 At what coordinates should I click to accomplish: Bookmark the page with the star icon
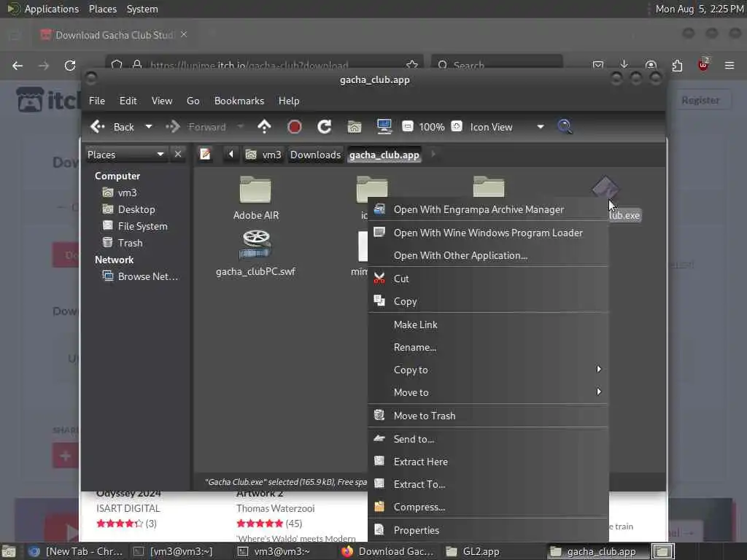click(x=412, y=65)
